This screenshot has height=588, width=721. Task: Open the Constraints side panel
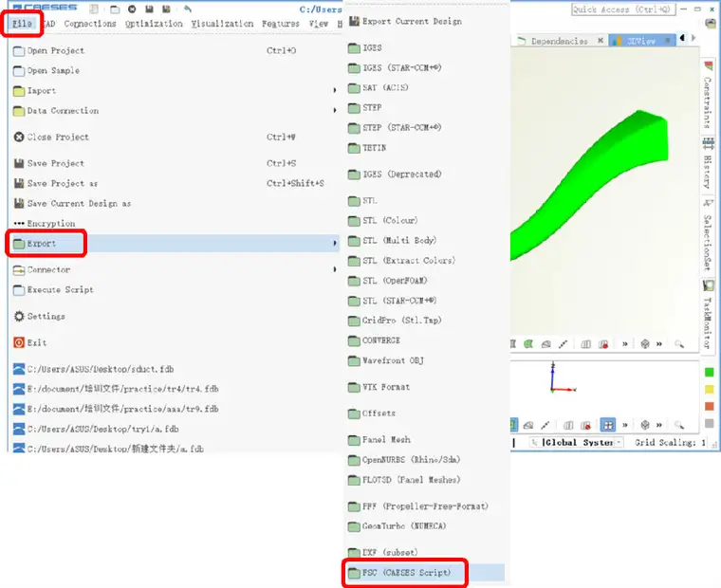point(708,96)
